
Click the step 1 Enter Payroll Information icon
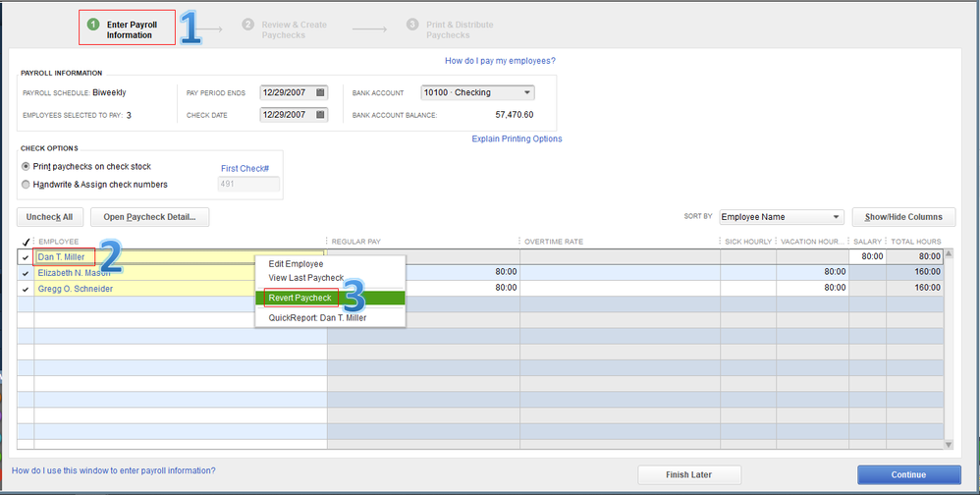pyautogui.click(x=93, y=25)
